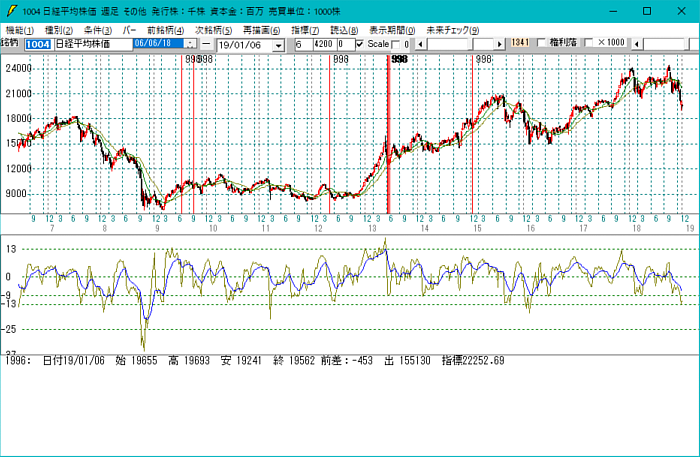Toggle the checkbox right of Scale
The image size is (700, 457).
tap(396, 45)
